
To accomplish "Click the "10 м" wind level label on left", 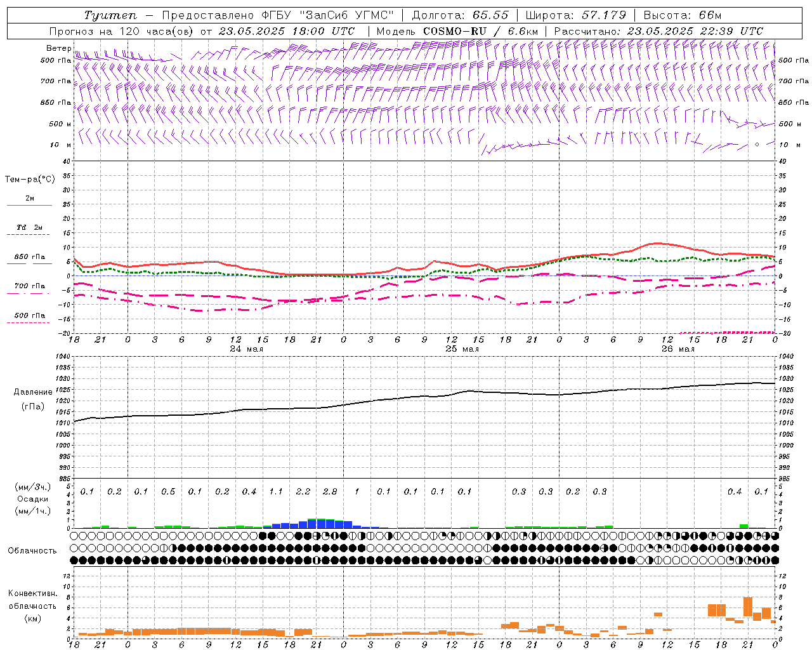I will tap(61, 145).
